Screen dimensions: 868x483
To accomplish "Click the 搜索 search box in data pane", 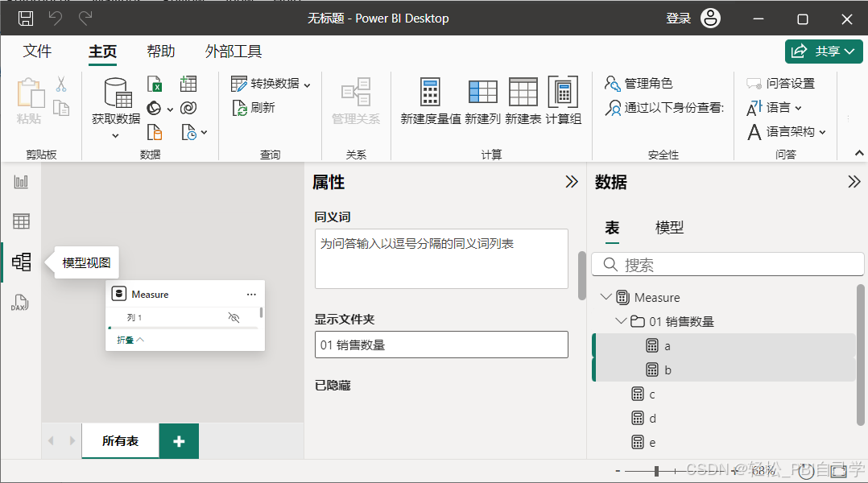I will [727, 265].
